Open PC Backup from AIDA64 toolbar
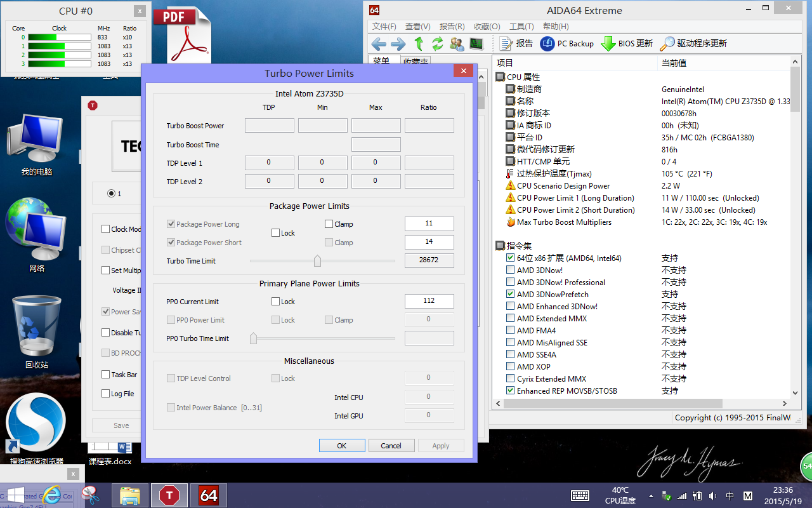812x508 pixels. (x=566, y=44)
